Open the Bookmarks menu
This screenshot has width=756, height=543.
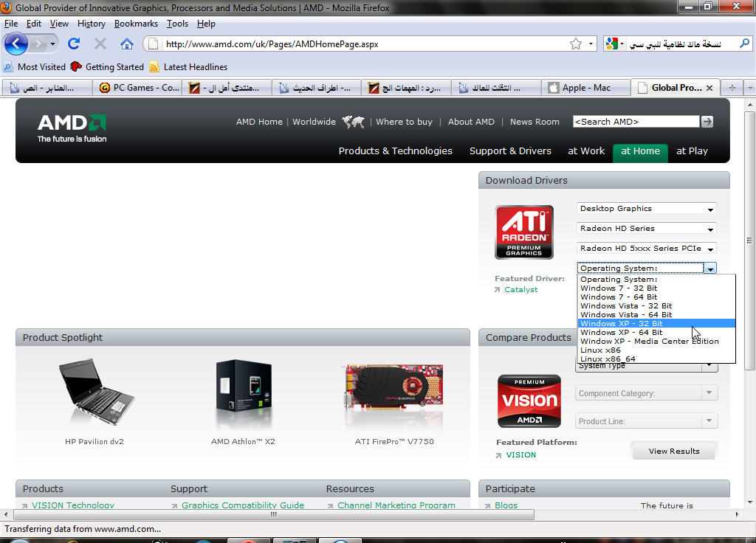[136, 24]
